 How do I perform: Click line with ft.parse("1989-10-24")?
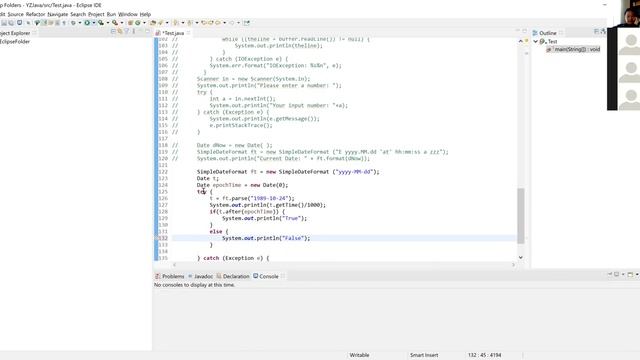[252, 198]
